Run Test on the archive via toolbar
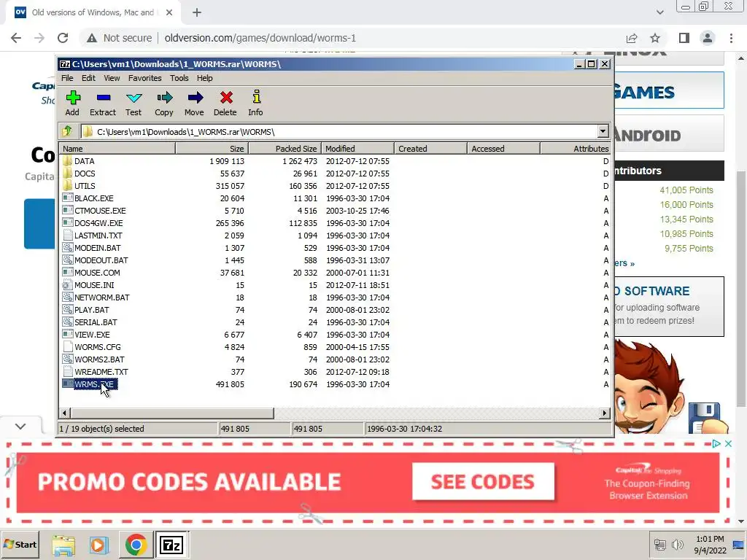The image size is (747, 560). click(134, 98)
